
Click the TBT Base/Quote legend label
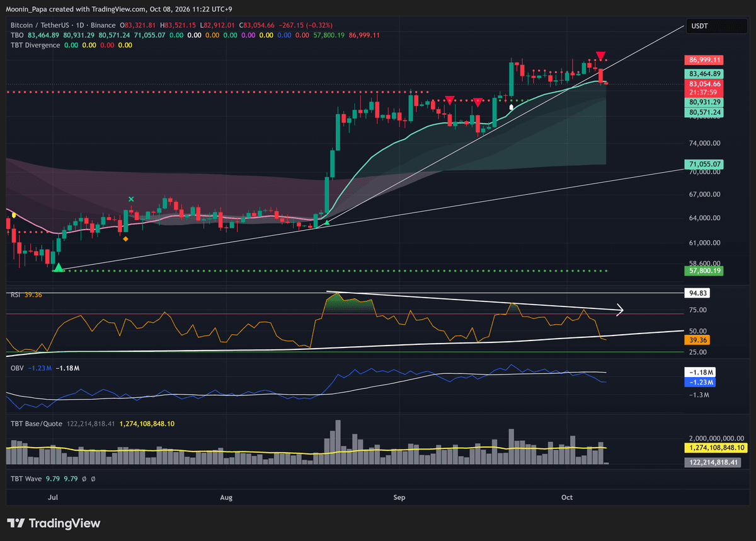point(37,424)
